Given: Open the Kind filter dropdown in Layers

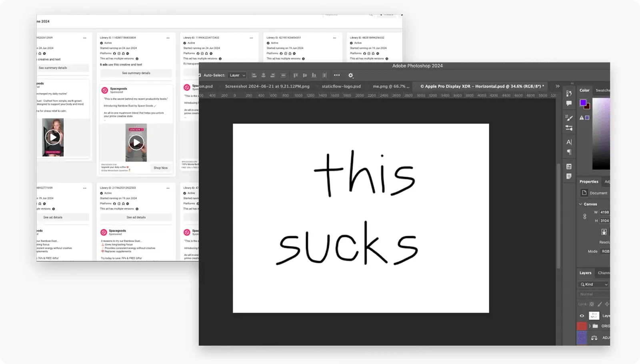Looking at the screenshot, I should 594,284.
